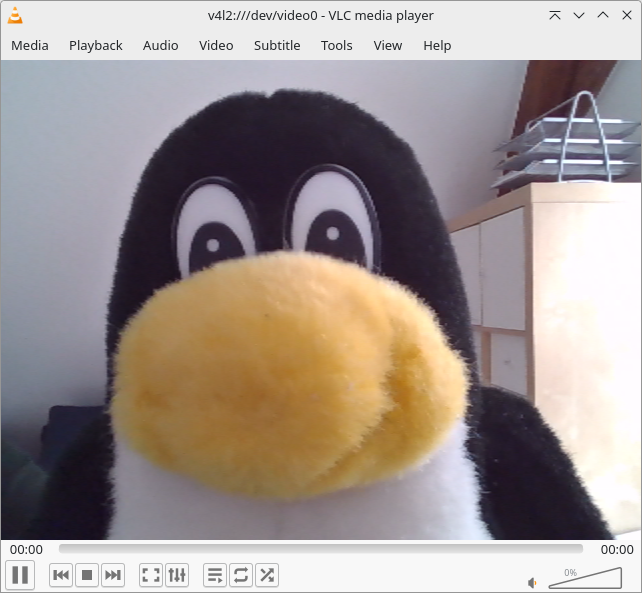This screenshot has height=593, width=642.
Task: Open the Media menu
Action: click(29, 45)
